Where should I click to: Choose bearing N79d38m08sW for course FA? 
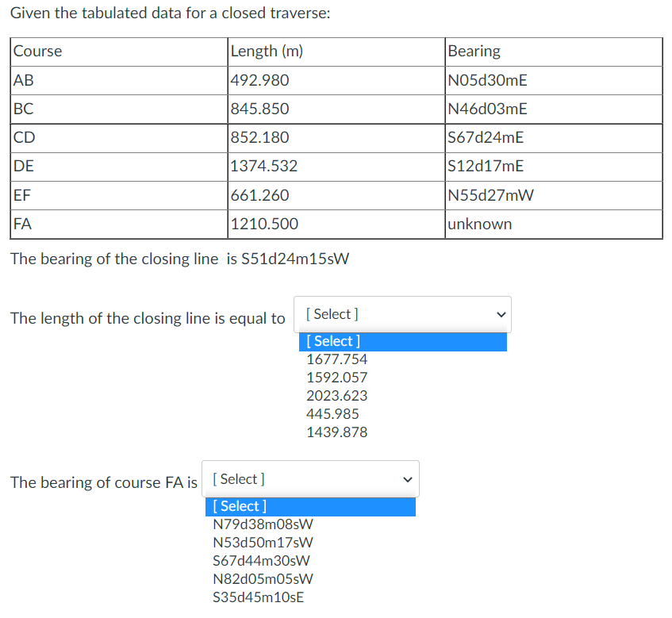pos(263,524)
